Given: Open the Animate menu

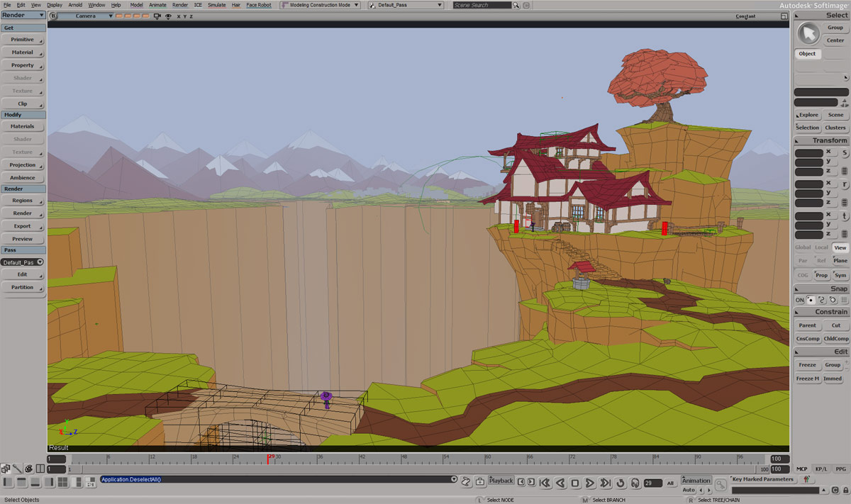Looking at the screenshot, I should tap(157, 5).
